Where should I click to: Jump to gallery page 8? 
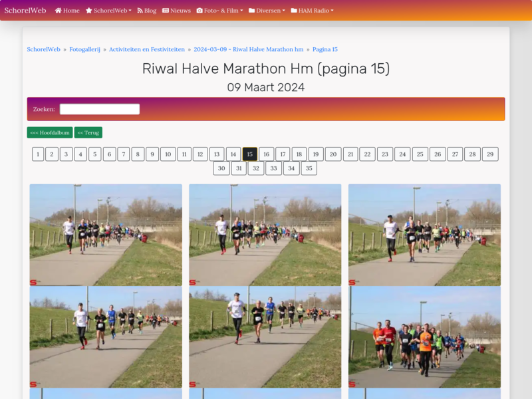(138, 154)
